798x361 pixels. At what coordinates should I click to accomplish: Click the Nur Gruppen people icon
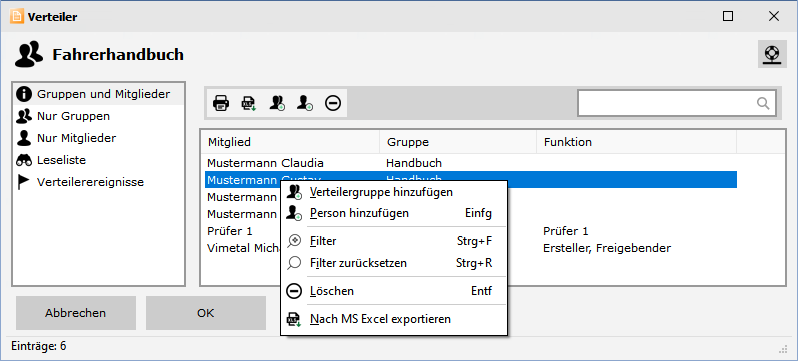click(x=23, y=116)
